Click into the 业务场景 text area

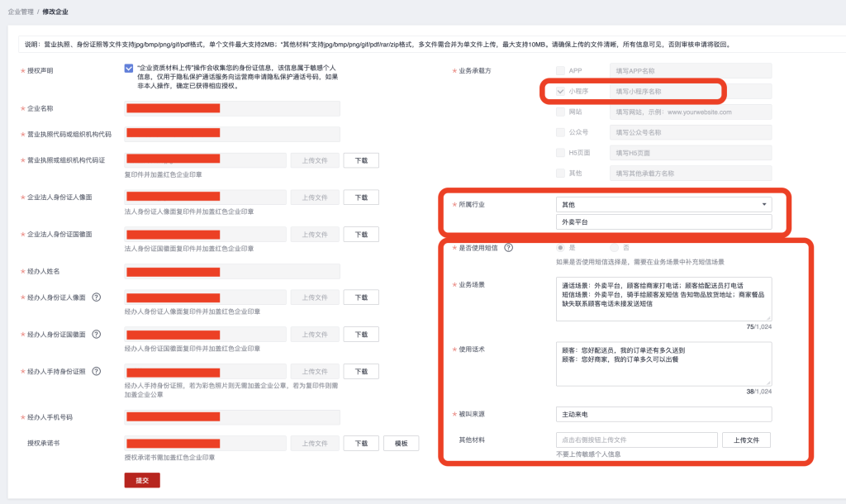coord(663,299)
